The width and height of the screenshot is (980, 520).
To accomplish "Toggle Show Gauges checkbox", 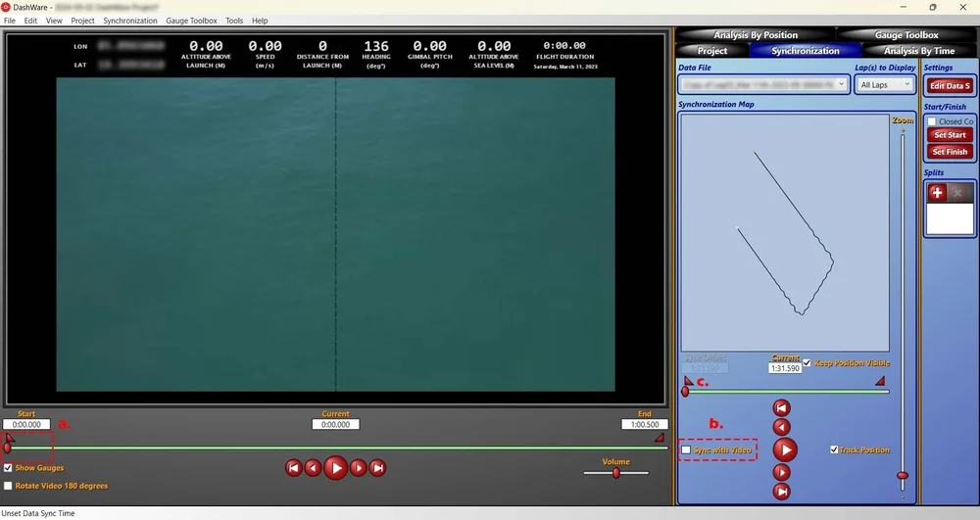I will pos(8,467).
